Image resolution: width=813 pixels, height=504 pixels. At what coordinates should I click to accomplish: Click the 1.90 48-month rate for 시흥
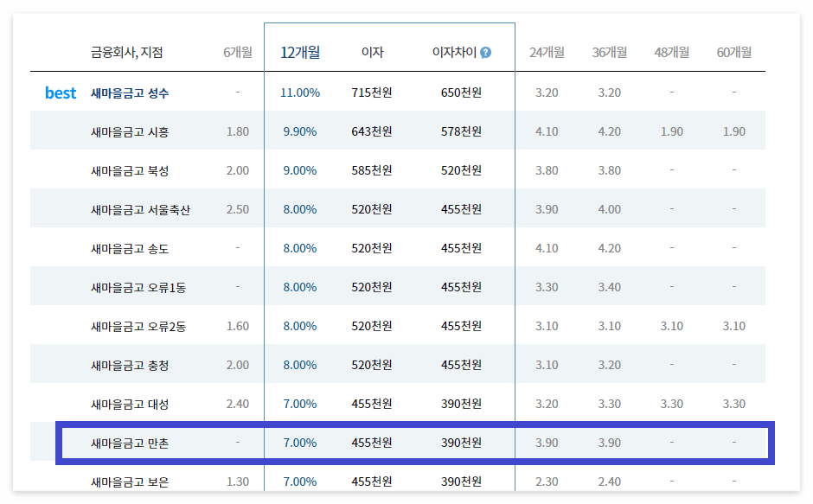[x=671, y=131]
